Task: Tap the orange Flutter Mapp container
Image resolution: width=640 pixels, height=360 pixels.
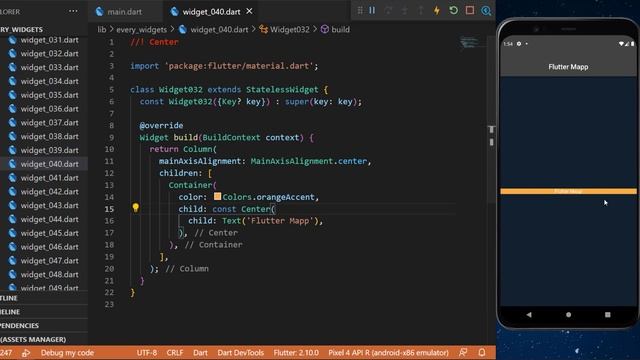Action: pos(568,191)
